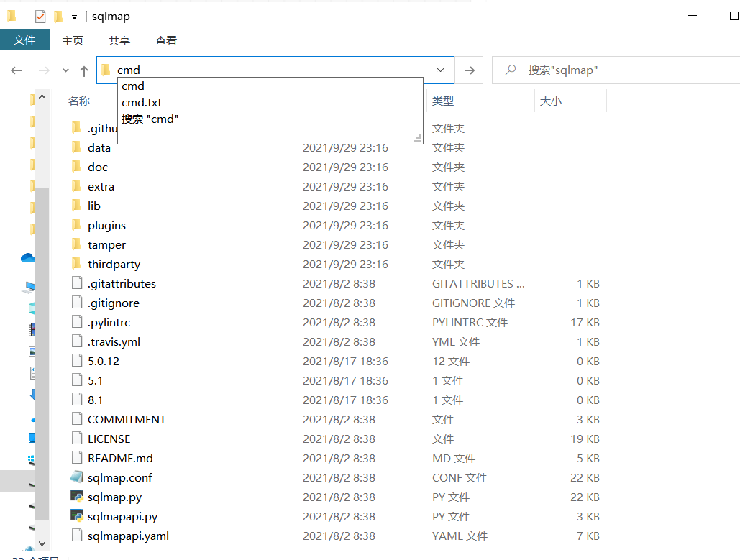
Task: Choose the 搜索 "cmd" suggestion
Action: point(270,119)
